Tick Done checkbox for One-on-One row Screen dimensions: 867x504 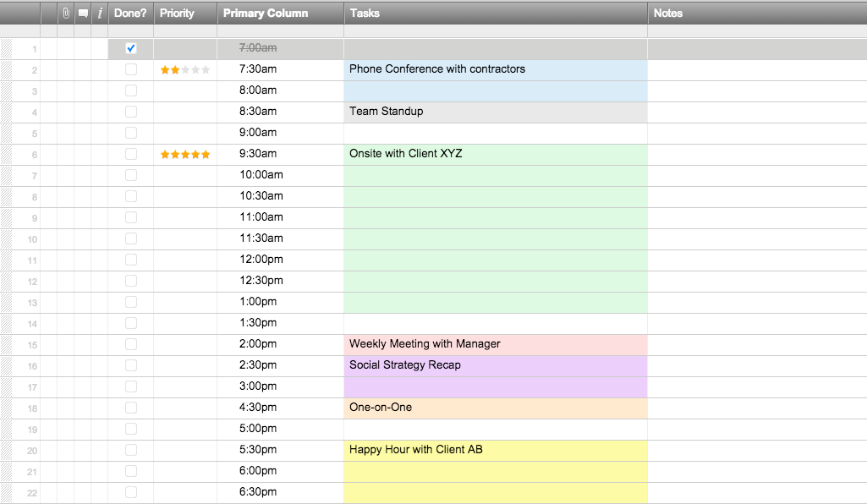click(x=131, y=408)
